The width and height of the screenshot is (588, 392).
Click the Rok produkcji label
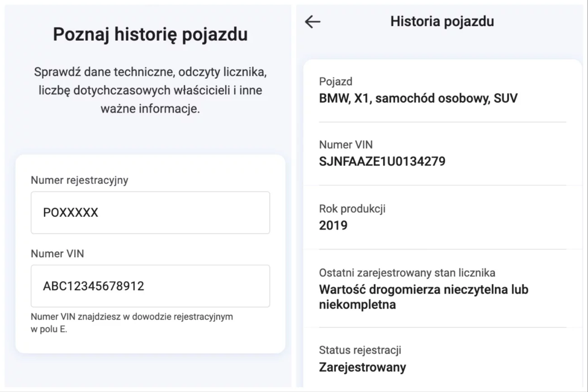point(352,209)
